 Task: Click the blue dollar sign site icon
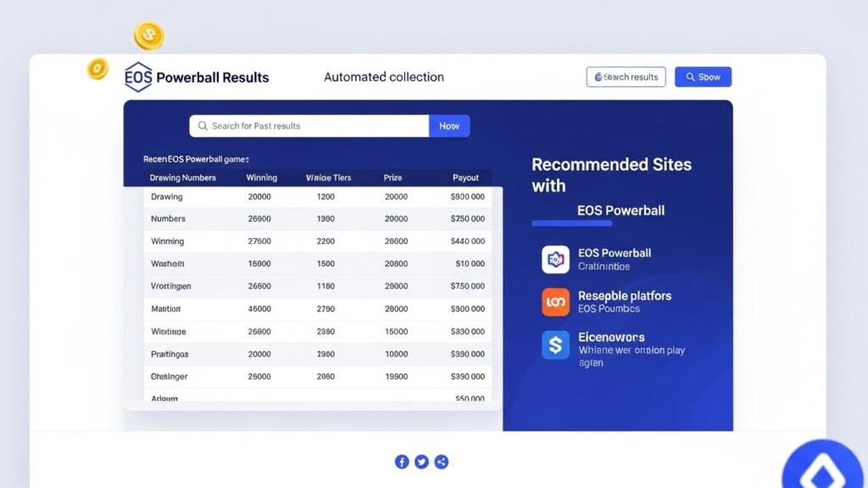[x=555, y=345]
